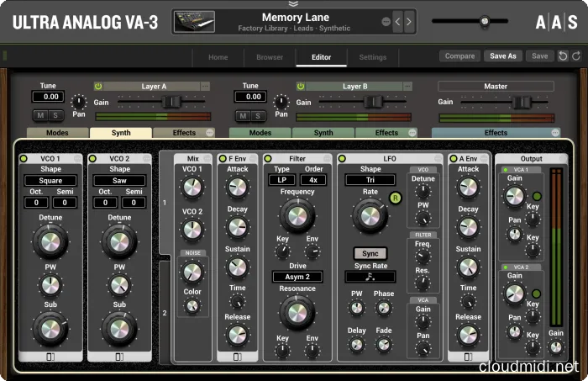This screenshot has height=381, width=588.
Task: Open the filter Type dropdown showing LP
Action: (x=280, y=180)
